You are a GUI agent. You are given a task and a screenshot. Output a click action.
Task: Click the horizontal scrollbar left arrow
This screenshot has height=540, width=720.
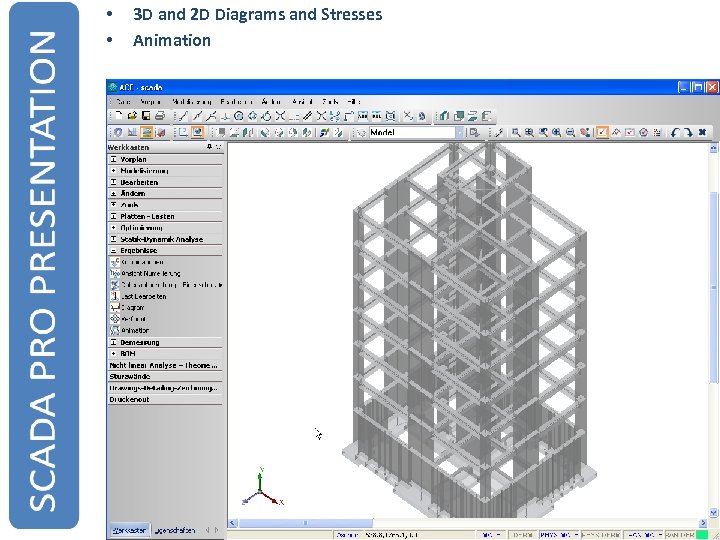point(233,523)
